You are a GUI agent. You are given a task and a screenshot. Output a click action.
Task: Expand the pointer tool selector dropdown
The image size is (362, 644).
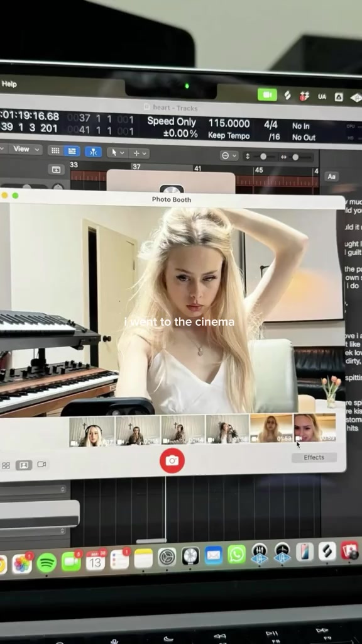tap(118, 153)
